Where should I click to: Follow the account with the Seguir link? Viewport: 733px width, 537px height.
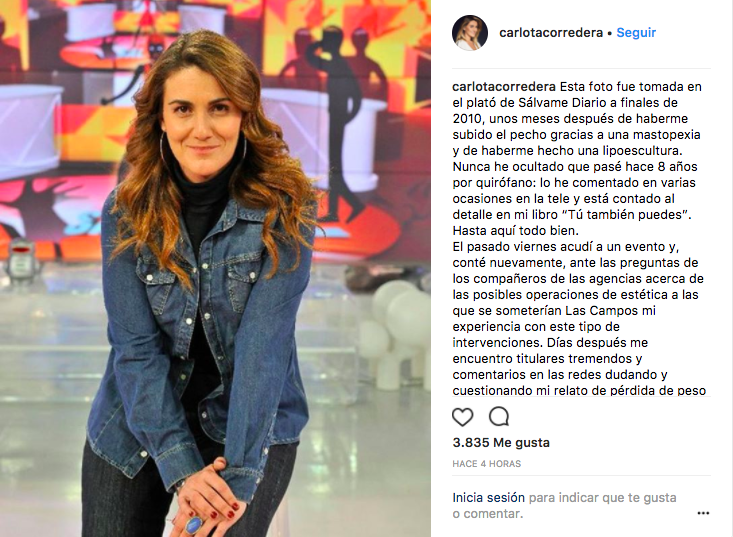[636, 33]
